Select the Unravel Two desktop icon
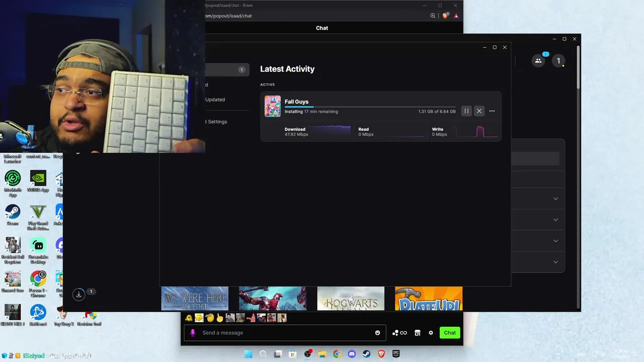 (13, 282)
